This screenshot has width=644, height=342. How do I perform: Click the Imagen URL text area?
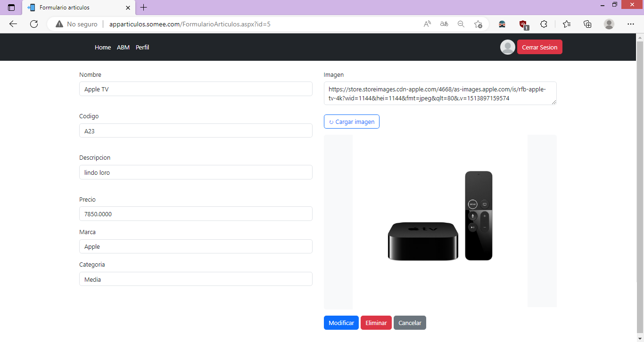tap(440, 93)
